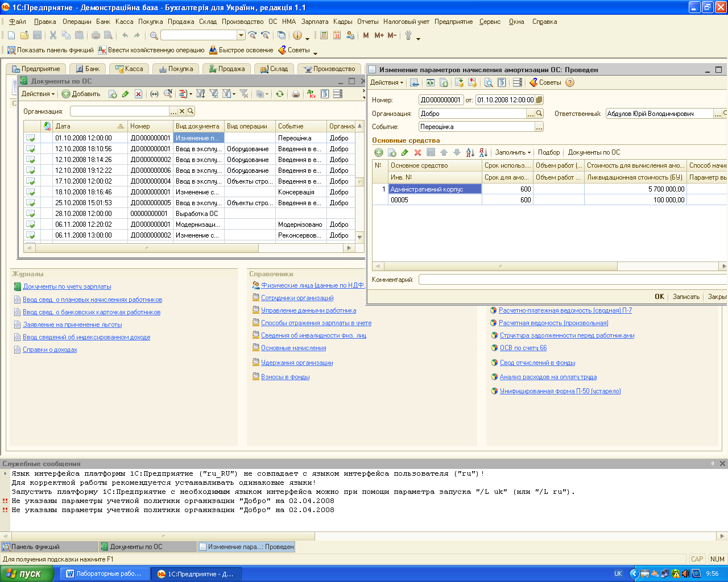Click the M+ memory add button

click(x=379, y=35)
